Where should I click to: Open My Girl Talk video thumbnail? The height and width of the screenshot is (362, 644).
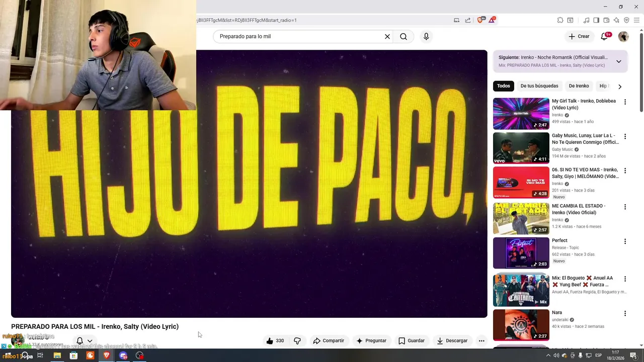click(521, 114)
